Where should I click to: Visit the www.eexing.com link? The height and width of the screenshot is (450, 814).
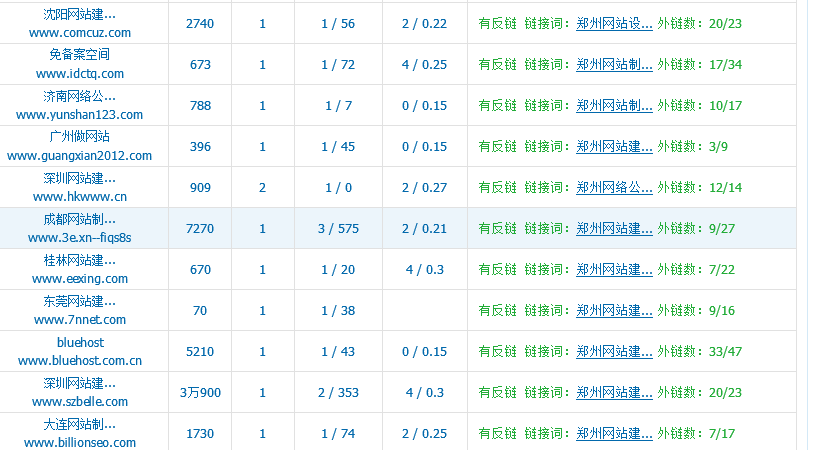(x=80, y=278)
